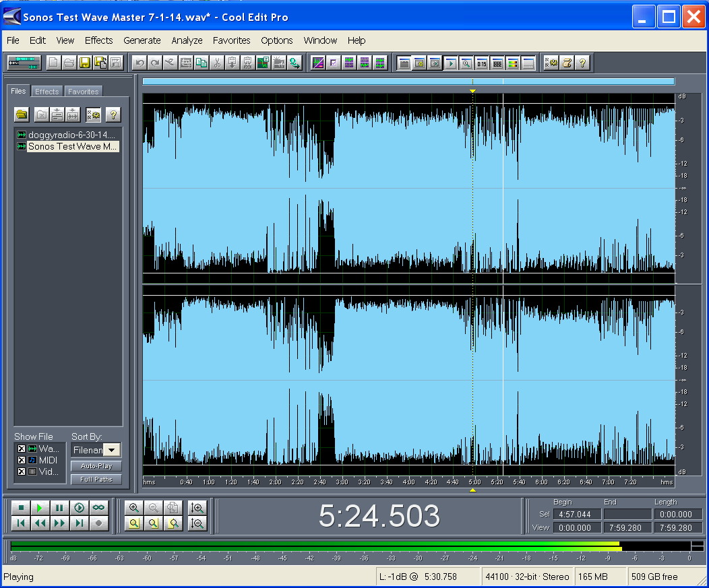Screen dimensions: 709x588
Task: Rewind with the double left arrows
Action: click(40, 523)
